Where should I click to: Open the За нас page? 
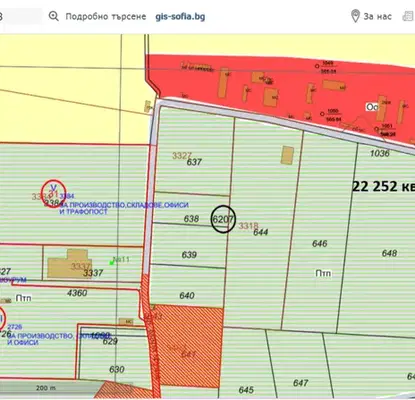tap(377, 16)
